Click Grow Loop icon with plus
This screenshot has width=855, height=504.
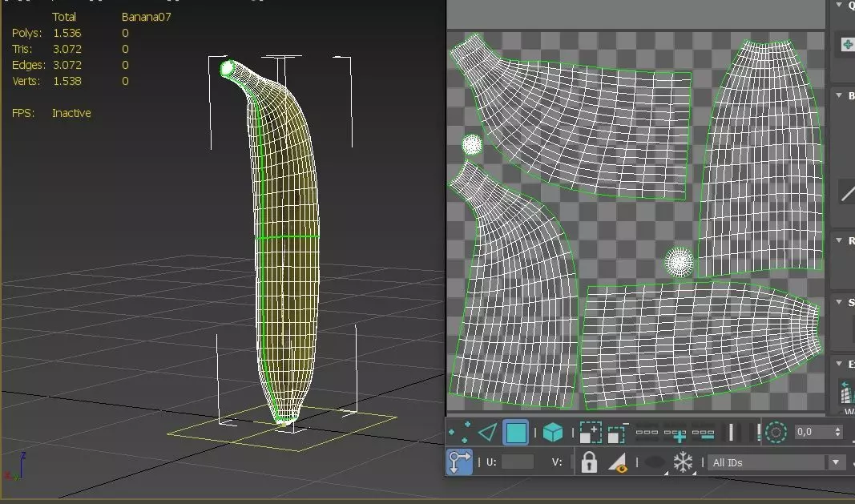point(675,433)
